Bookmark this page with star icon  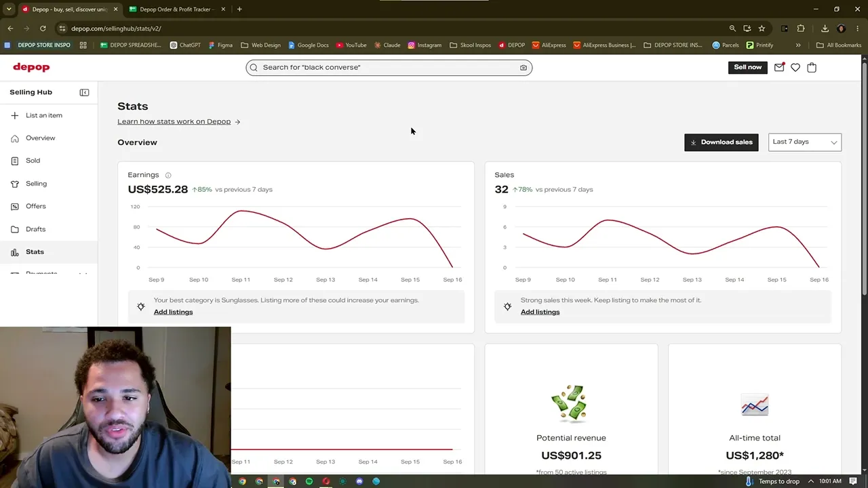762,28
